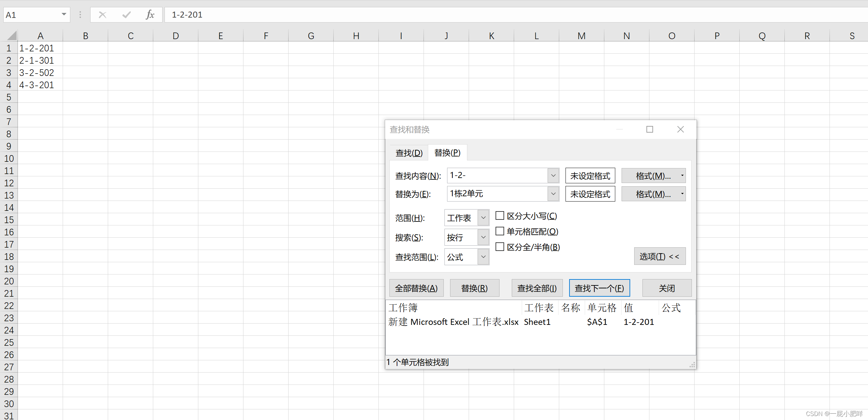Collapse options with 选项(T) << button
The image size is (868, 420).
[659, 257]
